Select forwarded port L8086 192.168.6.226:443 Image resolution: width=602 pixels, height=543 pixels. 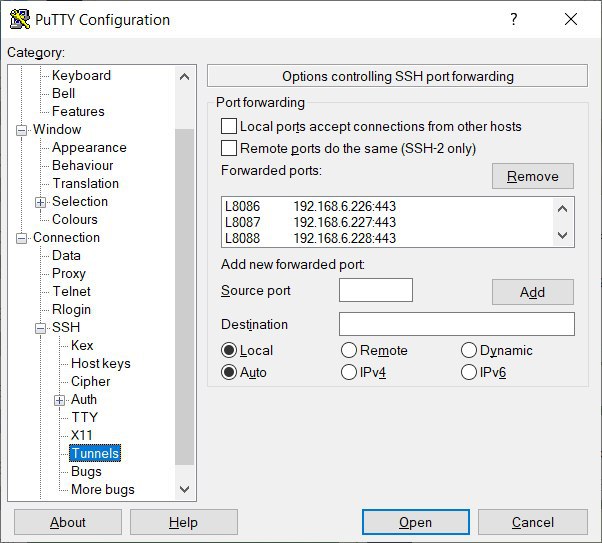pos(388,207)
